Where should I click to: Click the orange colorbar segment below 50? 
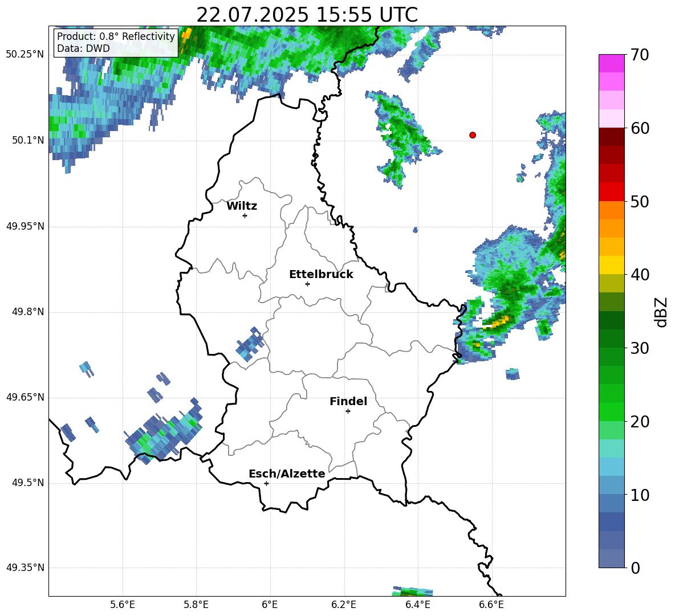coord(611,210)
